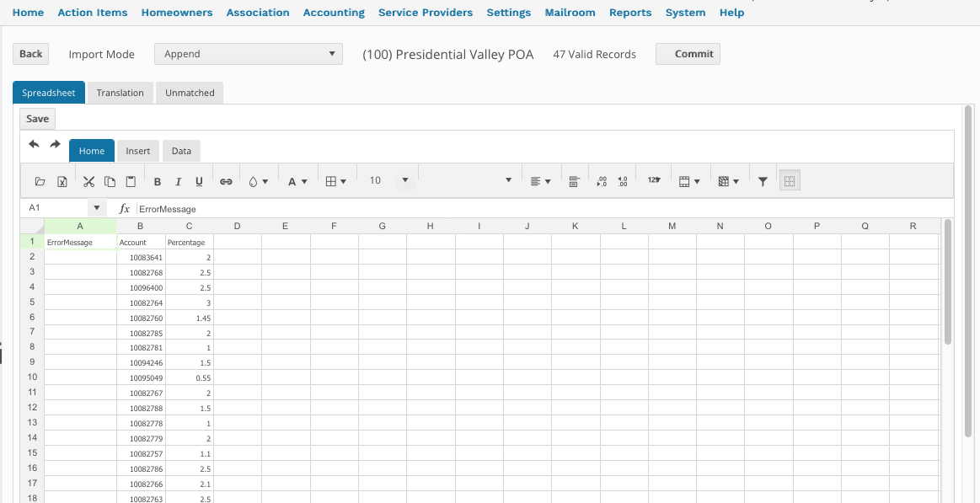The height and width of the screenshot is (503, 980).
Task: Click the Commit button
Action: click(x=688, y=54)
